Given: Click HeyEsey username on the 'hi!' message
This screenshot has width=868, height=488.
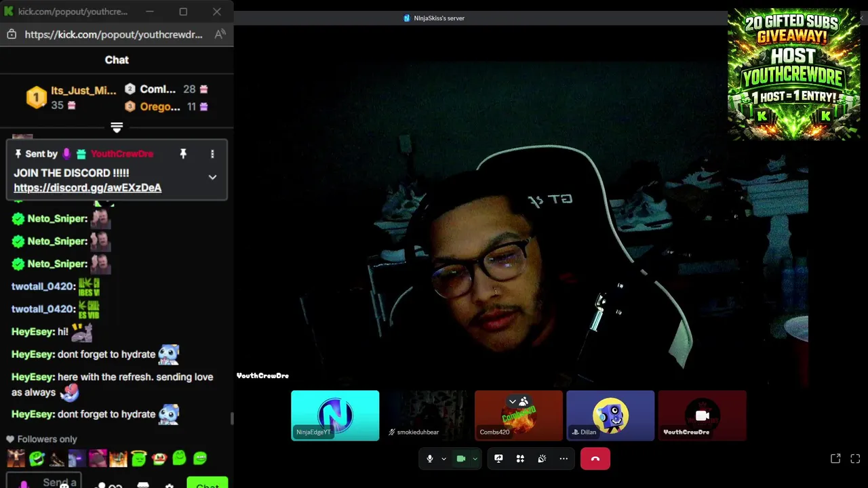Looking at the screenshot, I should pyautogui.click(x=33, y=332).
